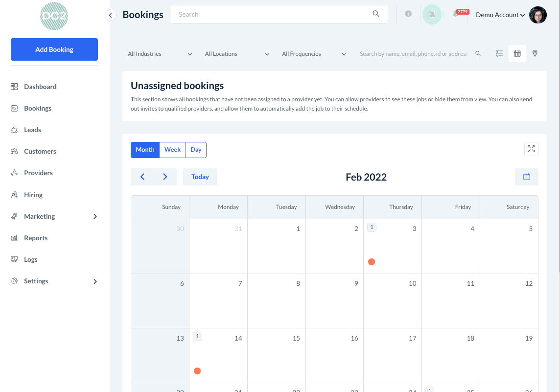This screenshot has height=392, width=560.
Task: Open the All Frequencies dropdown
Action: (x=314, y=54)
